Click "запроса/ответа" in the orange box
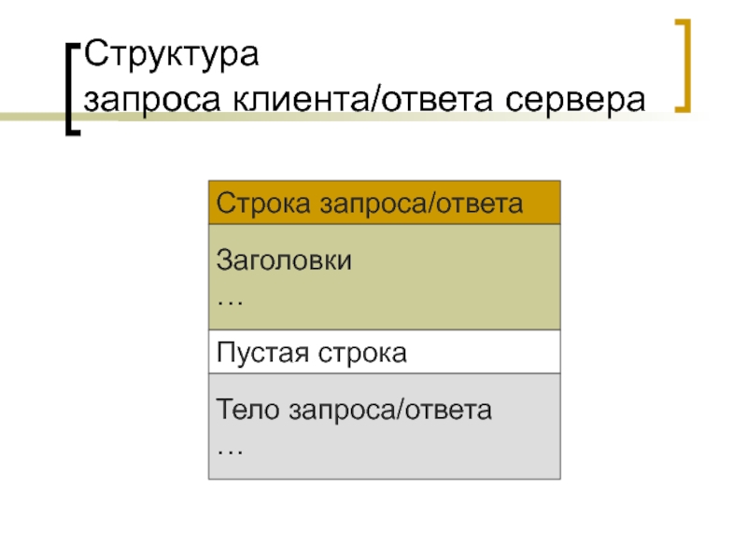The image size is (747, 560). [x=422, y=203]
